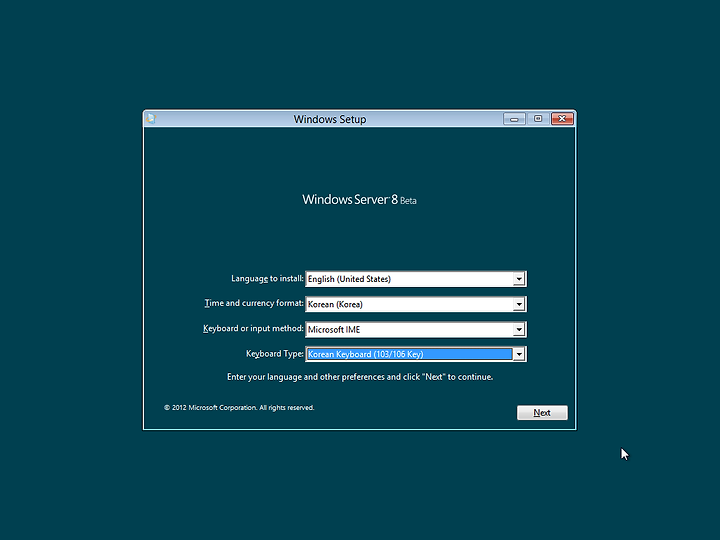Screen dimensions: 720x540
Task: Minimize the Windows Setup window
Action: click(514, 119)
